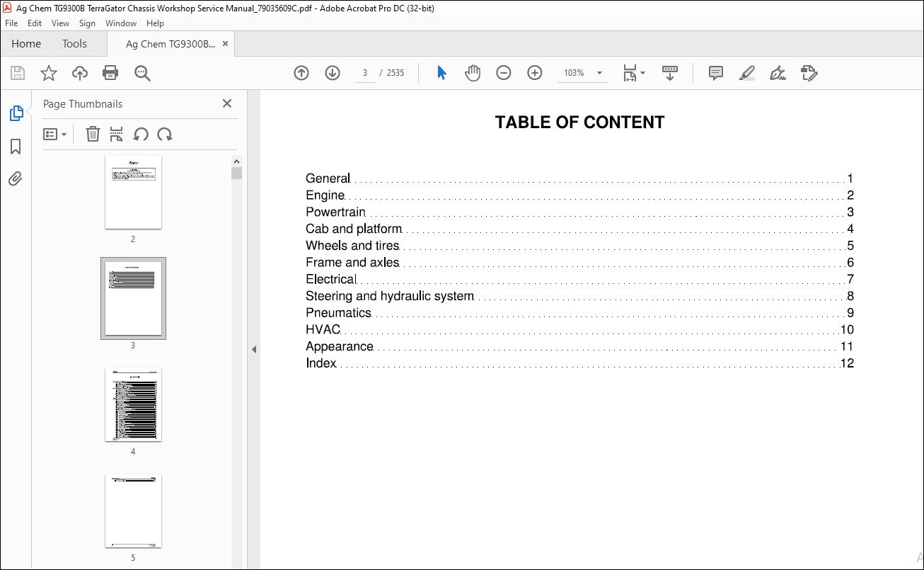
Task: Print the document with printer icon
Action: [110, 73]
